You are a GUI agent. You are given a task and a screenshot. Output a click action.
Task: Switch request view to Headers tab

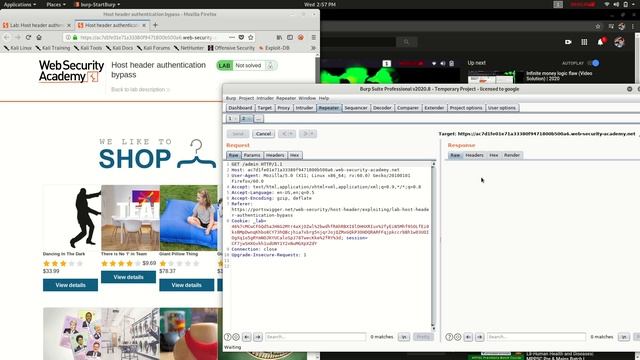[275, 155]
